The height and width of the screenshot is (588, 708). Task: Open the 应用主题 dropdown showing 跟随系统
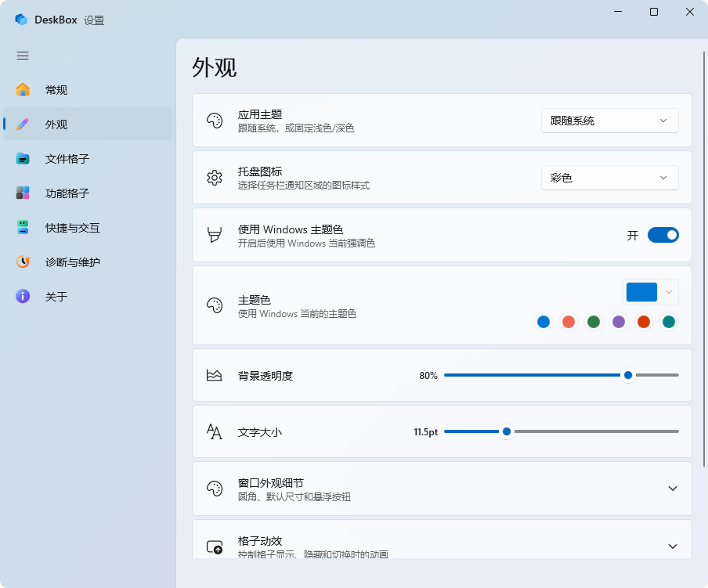609,121
